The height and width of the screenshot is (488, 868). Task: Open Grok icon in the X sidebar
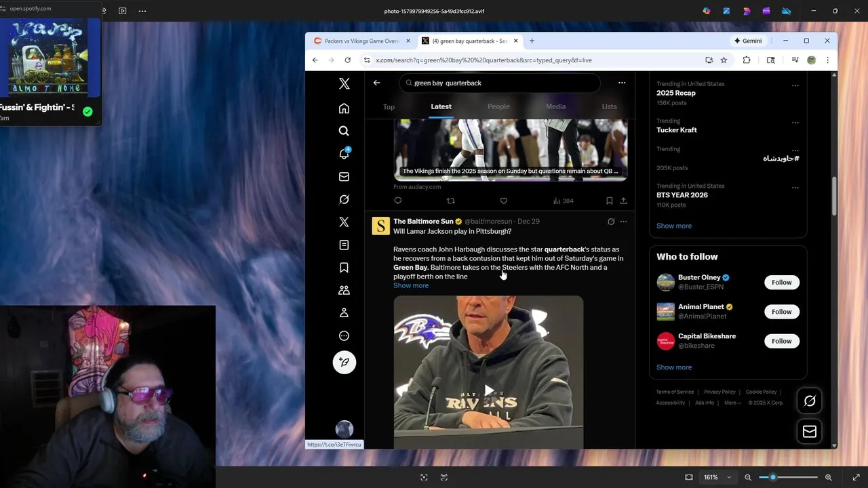[344, 199]
